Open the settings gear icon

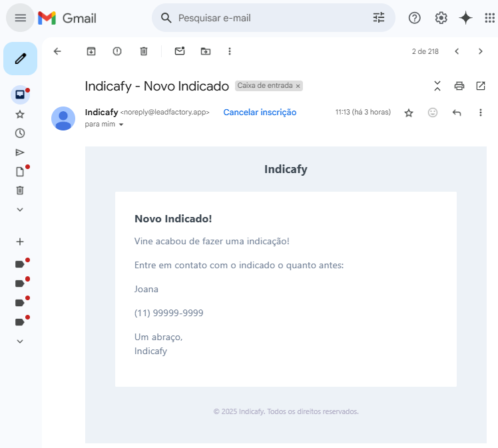pos(441,18)
